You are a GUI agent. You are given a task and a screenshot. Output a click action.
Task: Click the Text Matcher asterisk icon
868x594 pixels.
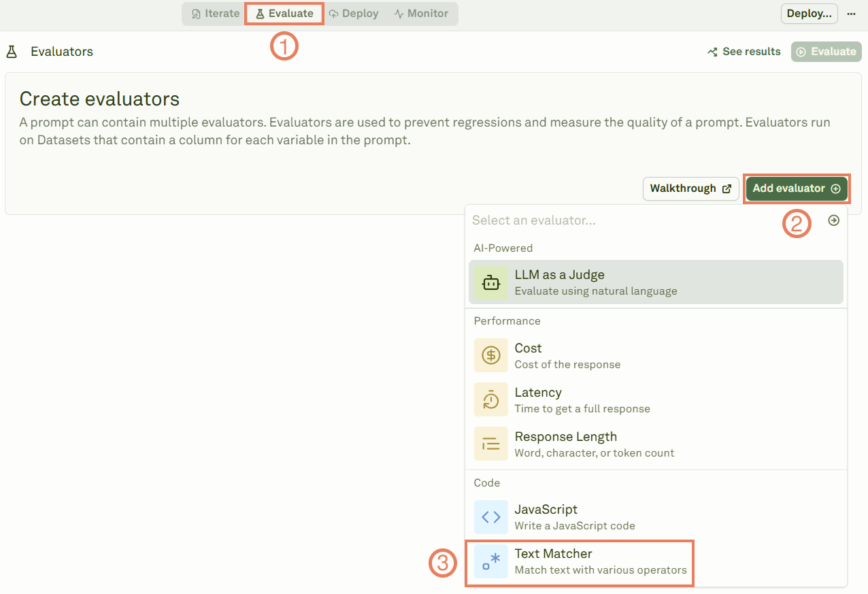(490, 561)
